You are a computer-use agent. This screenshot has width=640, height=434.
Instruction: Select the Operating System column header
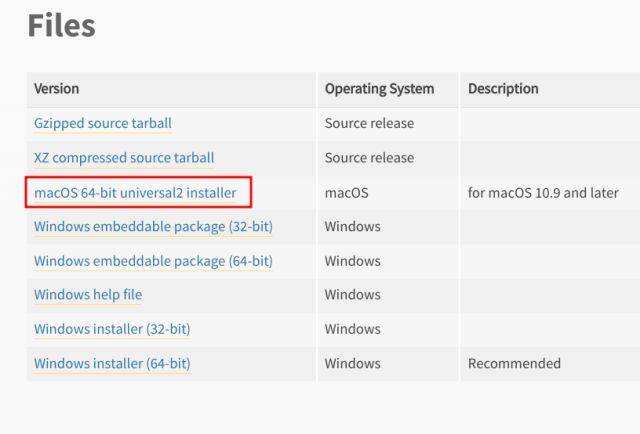[379, 89]
